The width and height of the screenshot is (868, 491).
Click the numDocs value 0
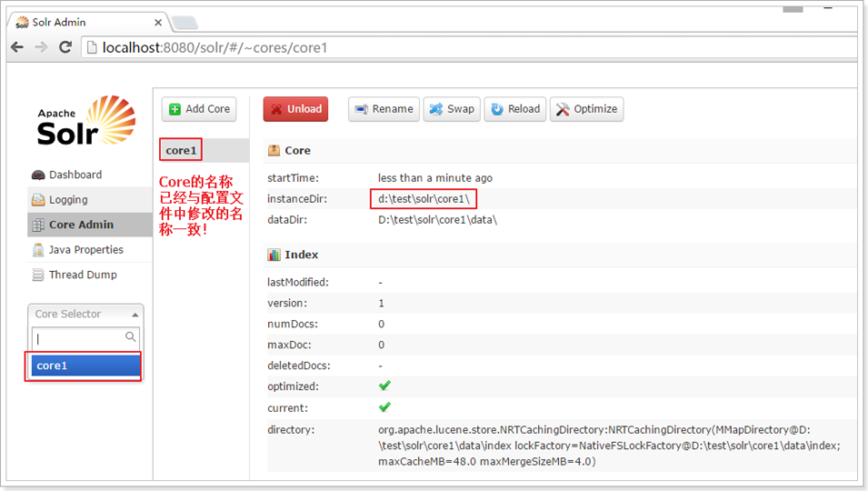(382, 325)
